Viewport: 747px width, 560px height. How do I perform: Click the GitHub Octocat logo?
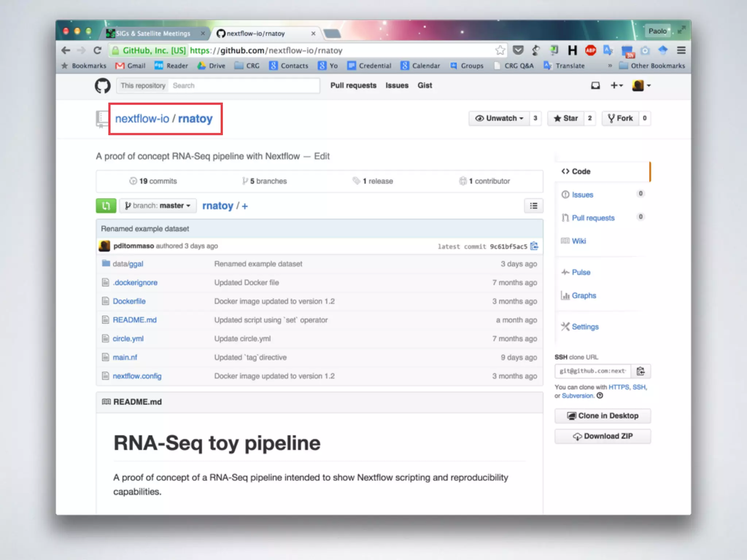pyautogui.click(x=102, y=86)
